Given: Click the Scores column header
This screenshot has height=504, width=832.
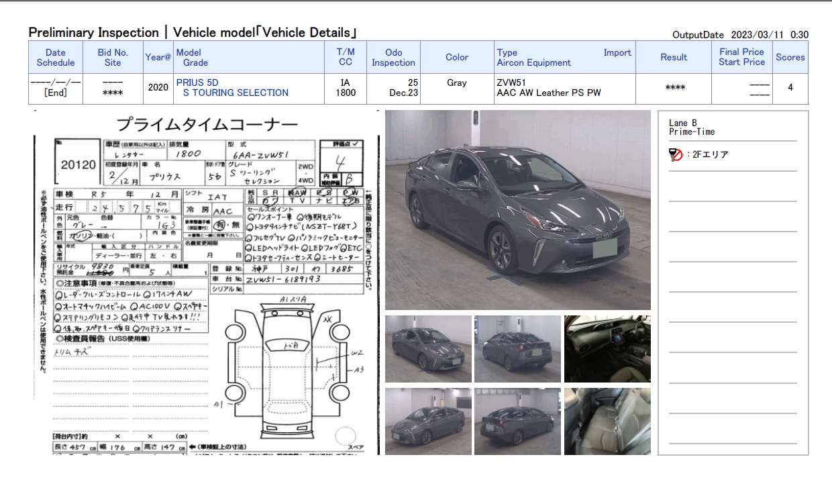Looking at the screenshot, I should [790, 58].
